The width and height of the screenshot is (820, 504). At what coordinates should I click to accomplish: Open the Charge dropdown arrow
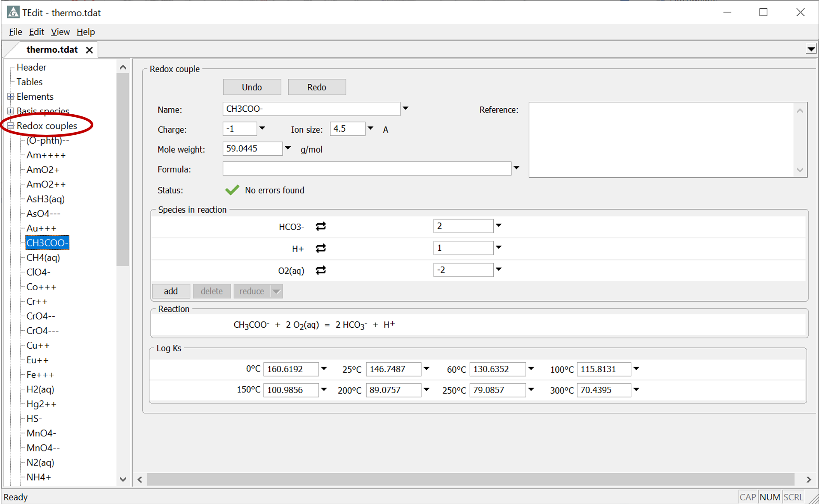pyautogui.click(x=262, y=128)
